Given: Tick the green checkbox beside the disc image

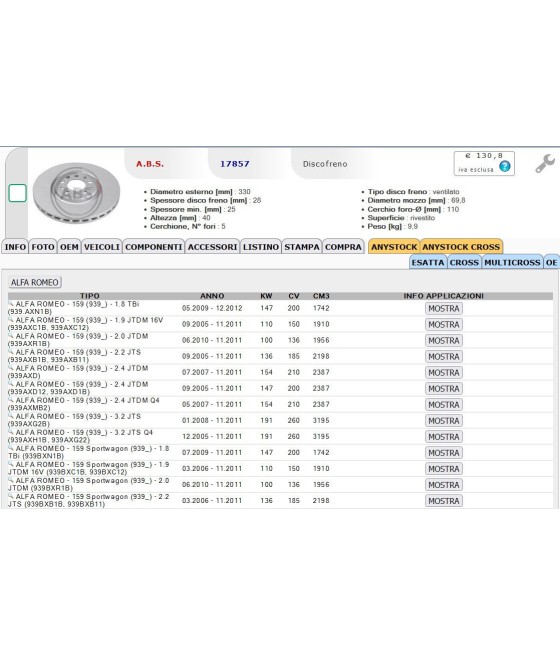Looking at the screenshot, I should (17, 193).
